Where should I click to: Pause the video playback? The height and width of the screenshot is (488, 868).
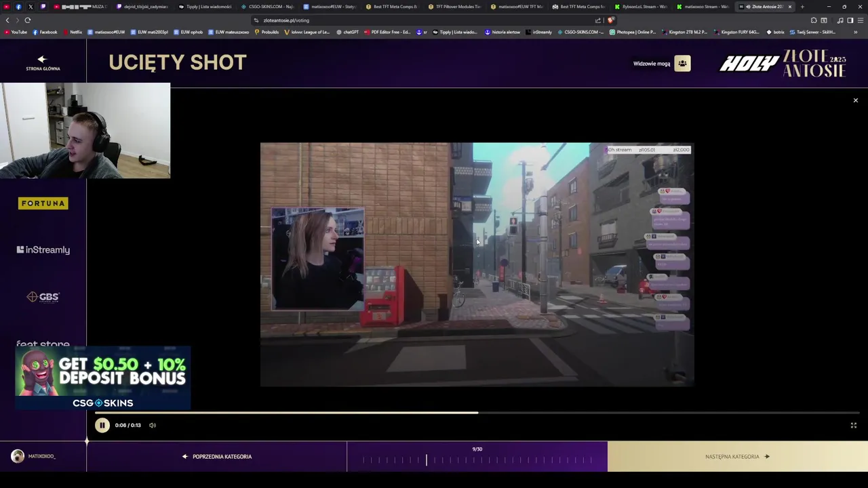(102, 425)
